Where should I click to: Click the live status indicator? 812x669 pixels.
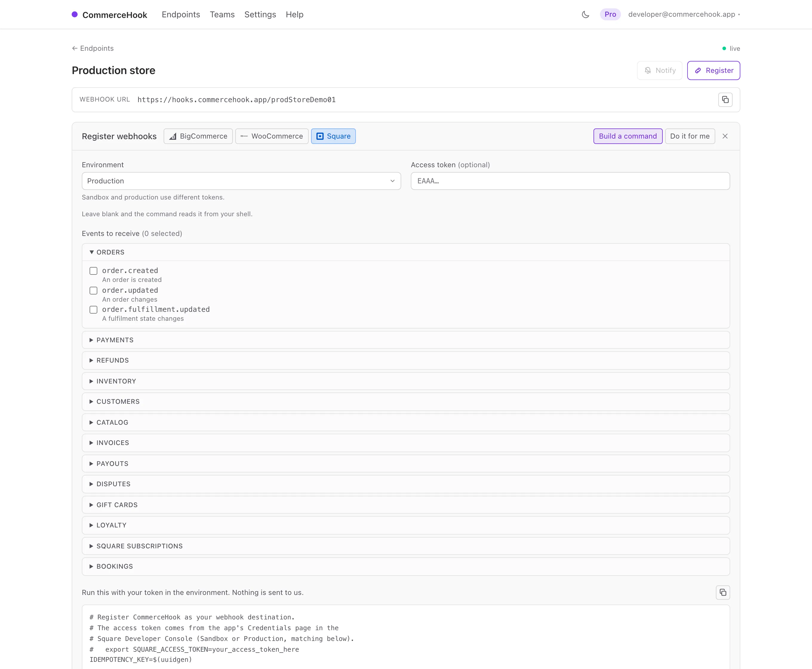(731, 49)
